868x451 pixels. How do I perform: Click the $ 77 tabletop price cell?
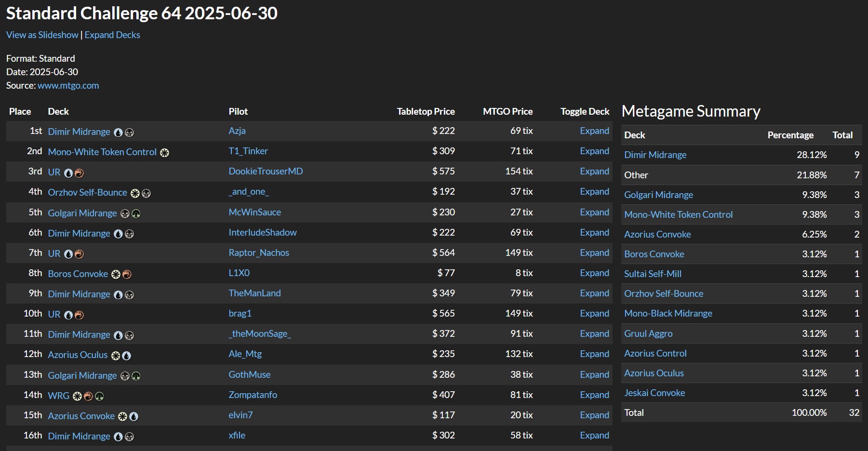click(446, 273)
